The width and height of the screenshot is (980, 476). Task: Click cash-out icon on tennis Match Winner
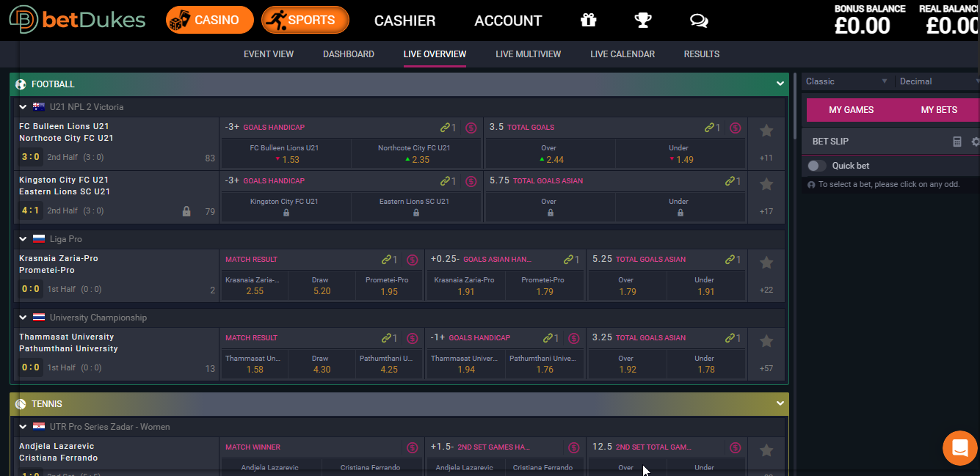[x=412, y=447]
